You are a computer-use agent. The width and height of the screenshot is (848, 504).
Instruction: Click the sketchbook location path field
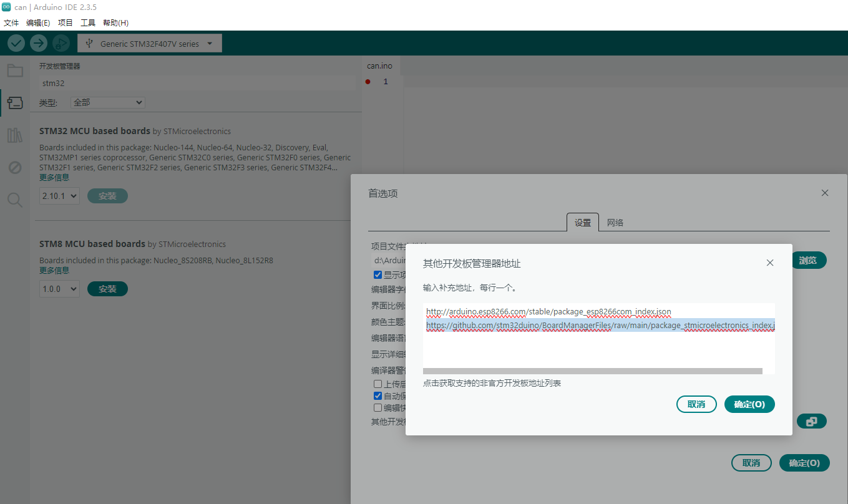tap(388, 261)
